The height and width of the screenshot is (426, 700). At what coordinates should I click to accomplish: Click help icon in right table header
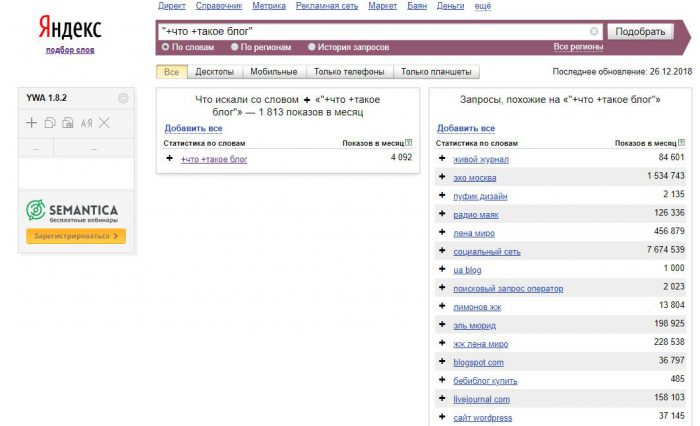click(681, 143)
